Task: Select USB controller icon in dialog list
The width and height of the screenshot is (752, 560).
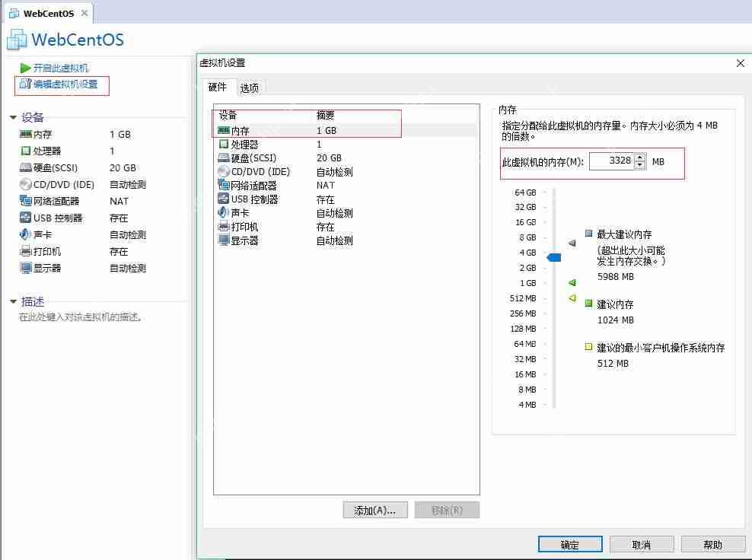Action: pyautogui.click(x=224, y=199)
